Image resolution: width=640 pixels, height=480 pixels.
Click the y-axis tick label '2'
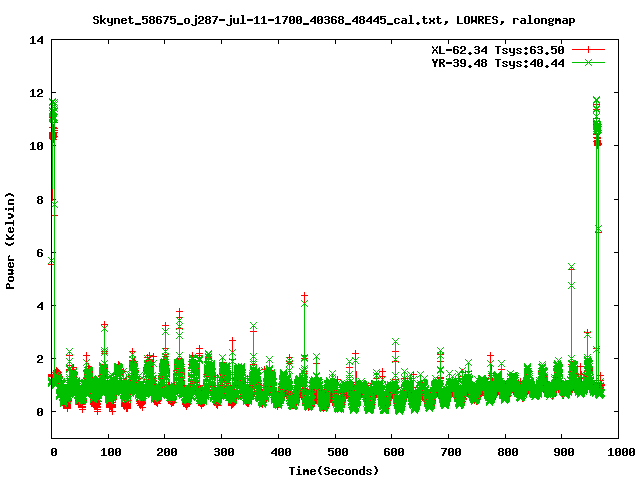click(40, 359)
